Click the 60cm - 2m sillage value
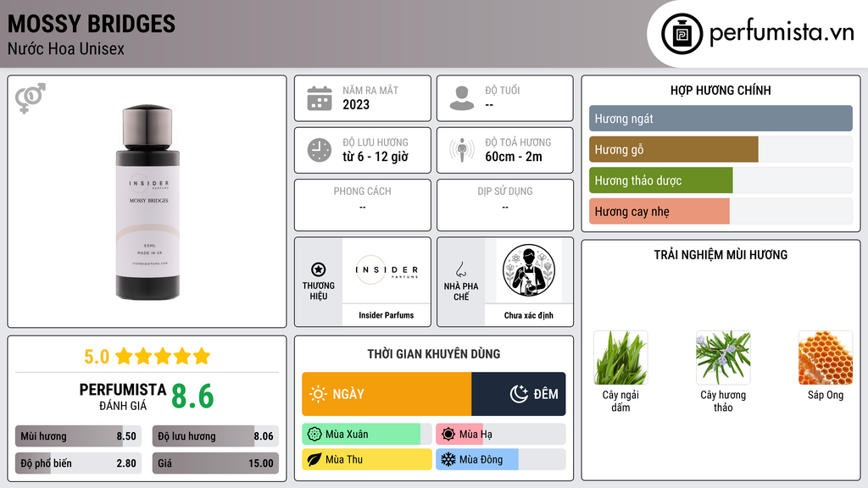Viewport: 868px width, 488px height. 514,157
